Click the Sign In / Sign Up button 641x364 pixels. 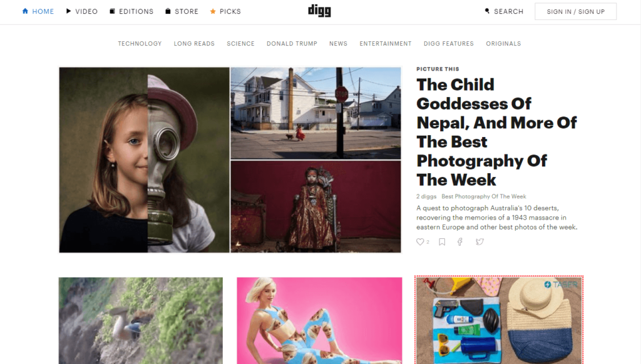(x=576, y=11)
